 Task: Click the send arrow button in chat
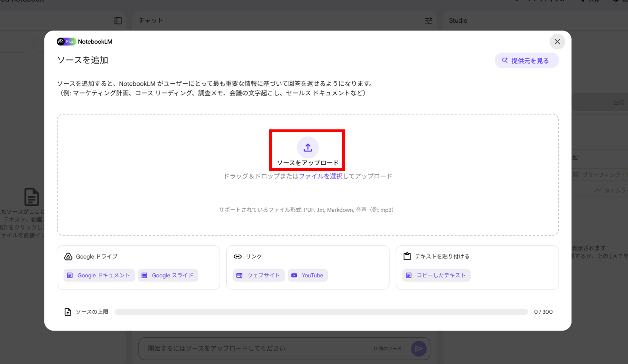click(419, 348)
